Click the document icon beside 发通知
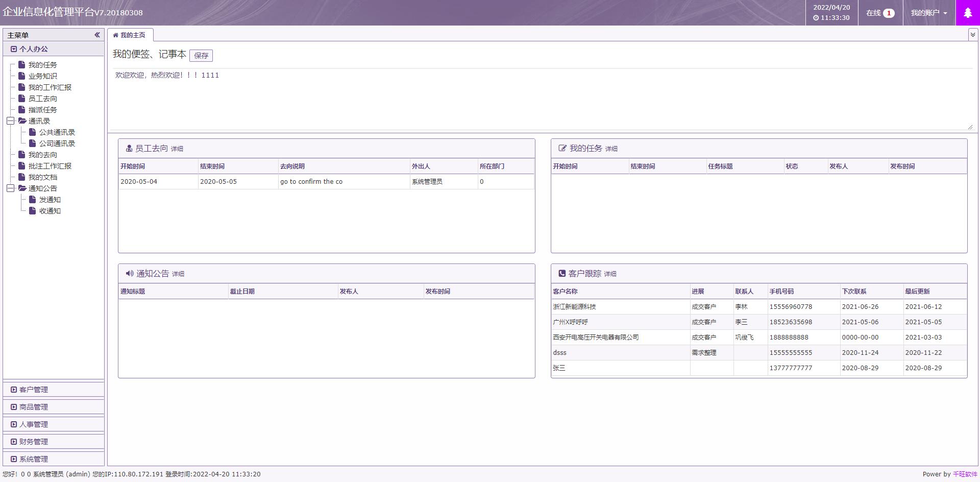980x482 pixels. point(32,199)
